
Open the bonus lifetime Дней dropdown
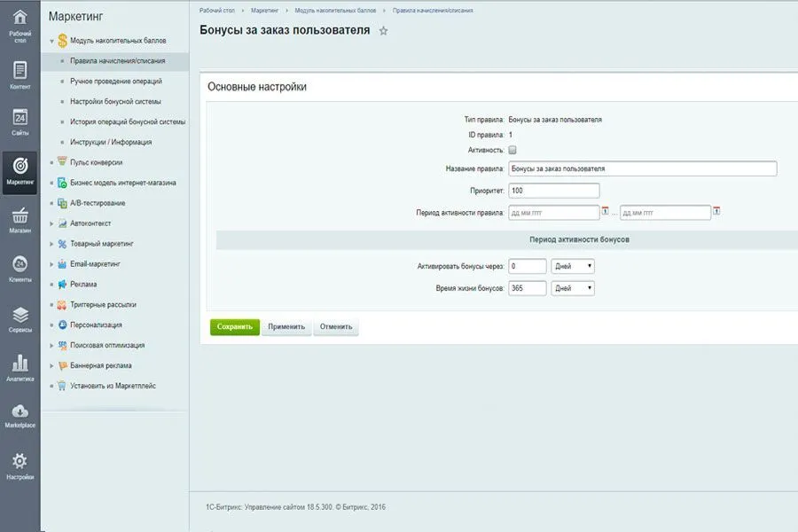573,288
